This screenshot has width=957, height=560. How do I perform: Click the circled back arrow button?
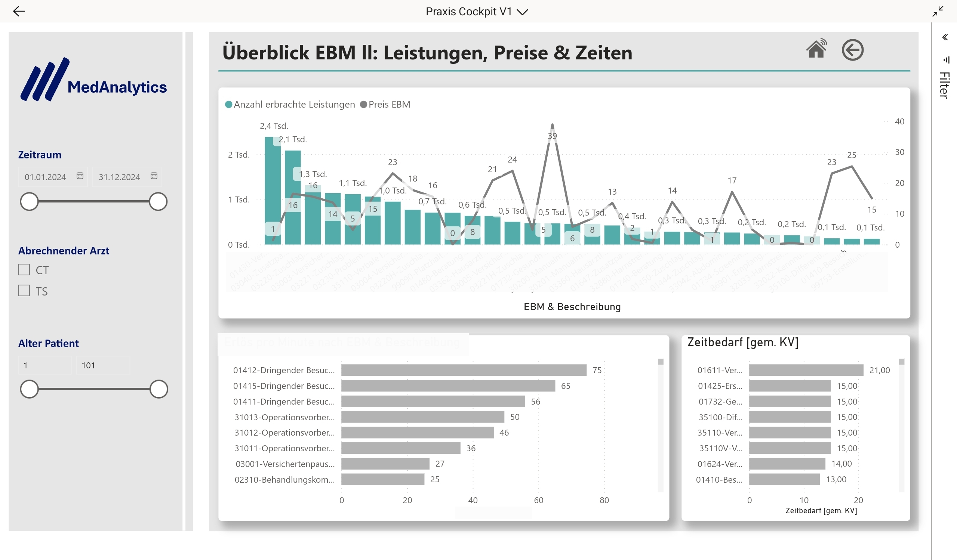(853, 50)
